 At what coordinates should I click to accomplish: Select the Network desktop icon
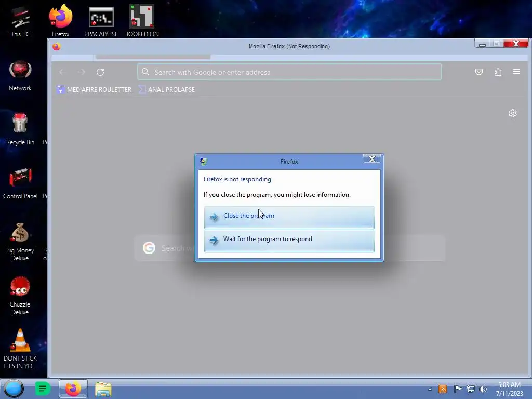click(x=20, y=76)
